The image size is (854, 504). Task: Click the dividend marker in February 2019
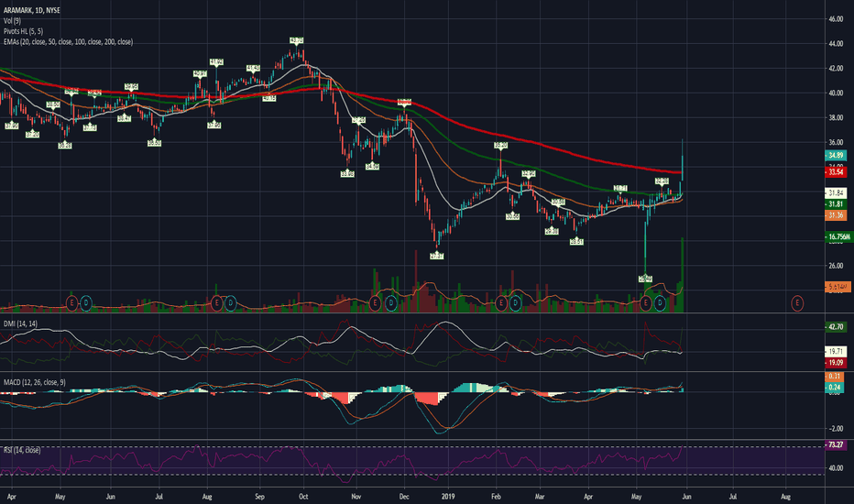pos(515,303)
